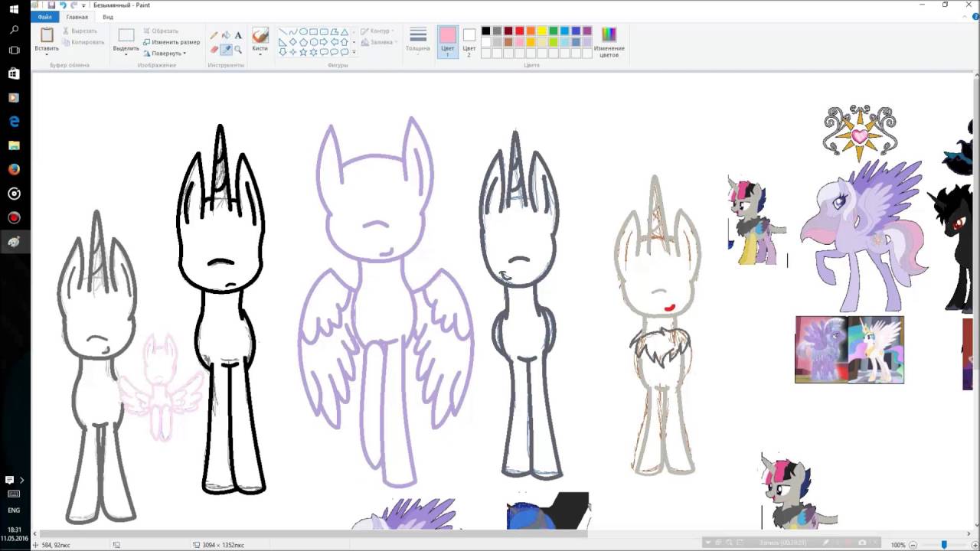Click Crop (Обрезать) button
980x551 pixels.
[161, 31]
